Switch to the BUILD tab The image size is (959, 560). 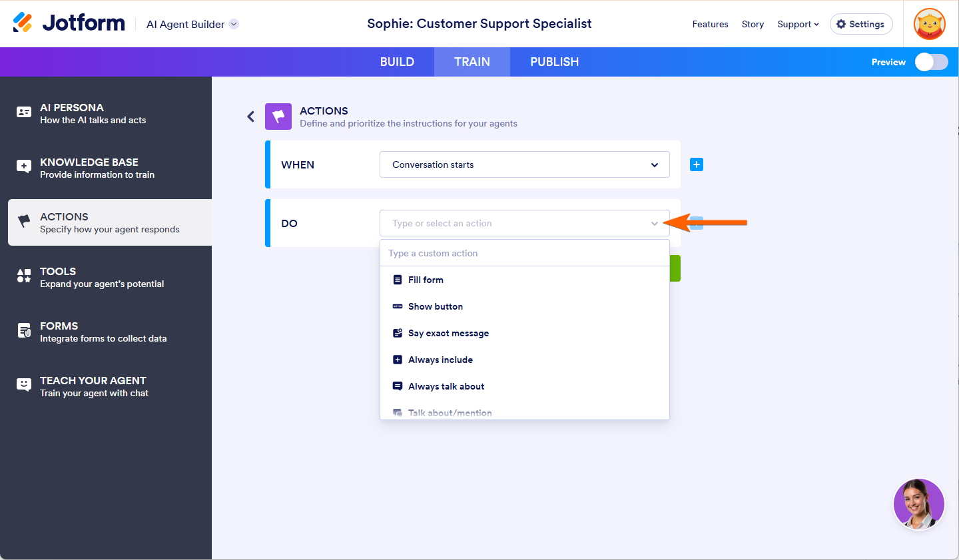pos(397,62)
